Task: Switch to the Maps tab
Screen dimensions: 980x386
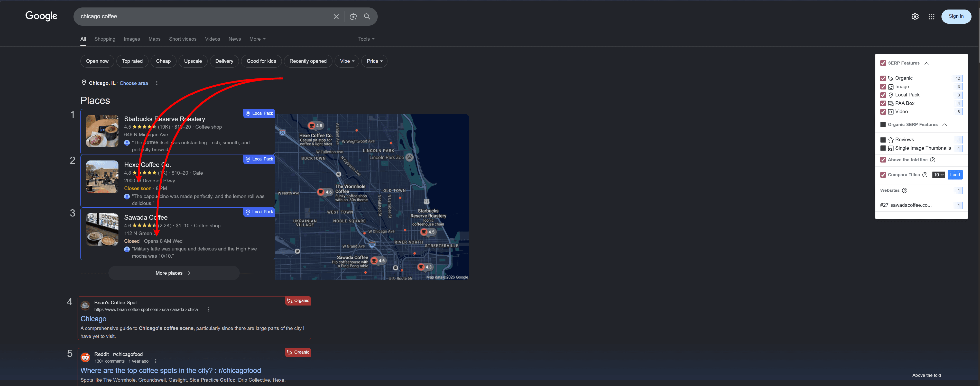Action: click(154, 39)
